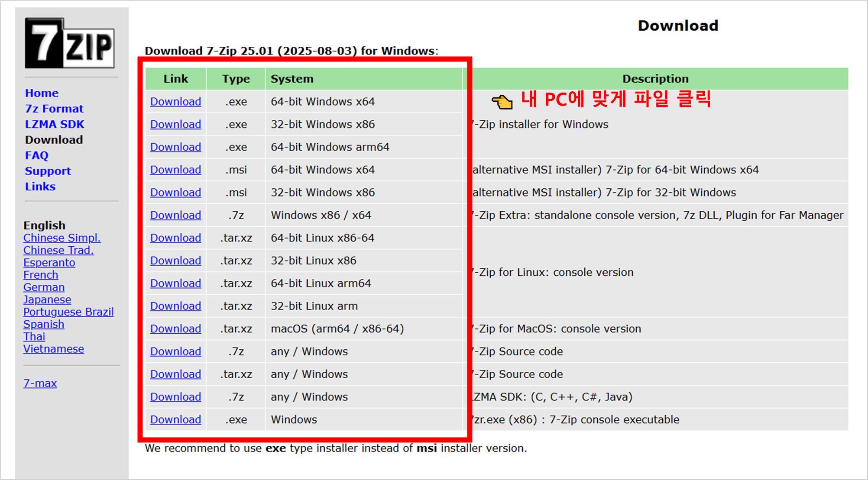
Task: Download 7zr.exe console executable
Action: 175,420
